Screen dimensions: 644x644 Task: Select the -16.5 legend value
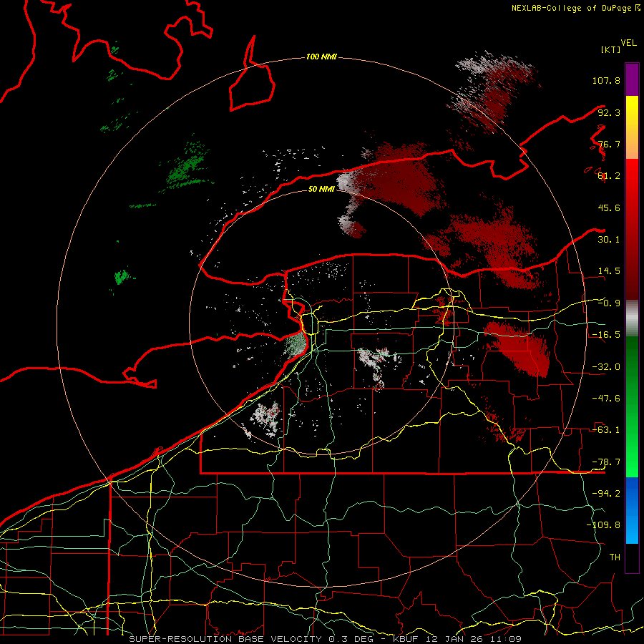point(606,335)
